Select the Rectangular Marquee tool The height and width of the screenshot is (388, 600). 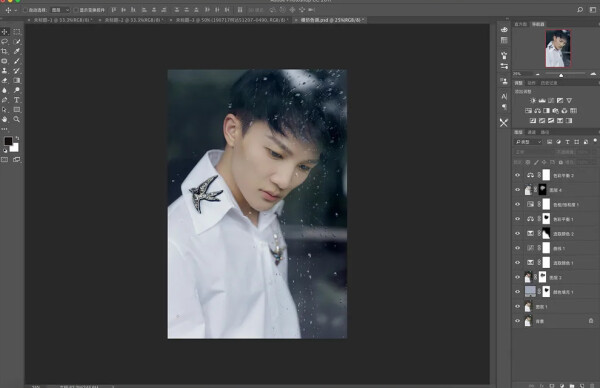pos(16,32)
